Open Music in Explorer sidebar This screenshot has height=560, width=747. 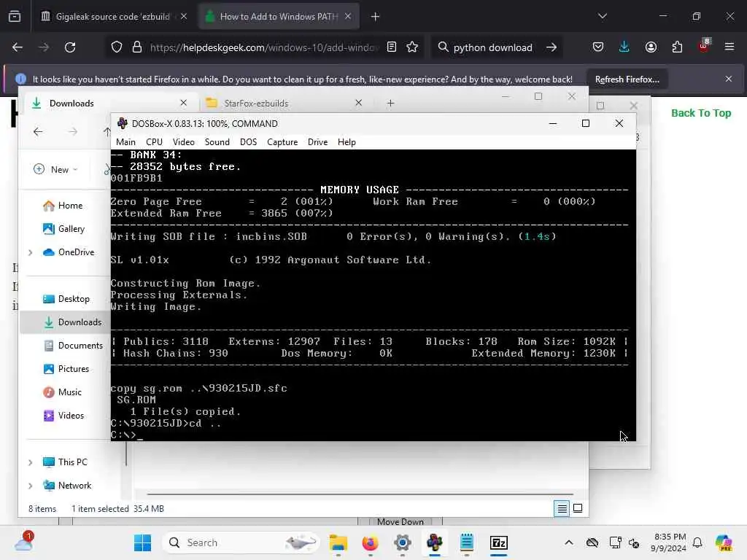(63, 392)
